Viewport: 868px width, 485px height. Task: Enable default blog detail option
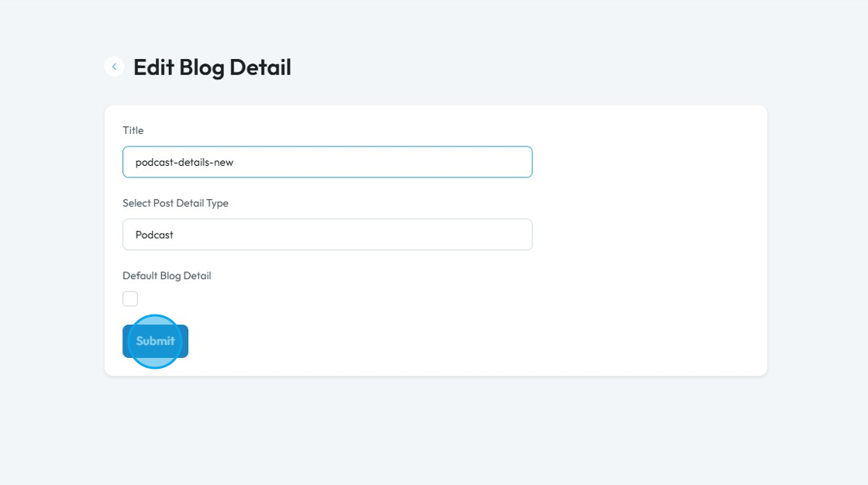(130, 299)
